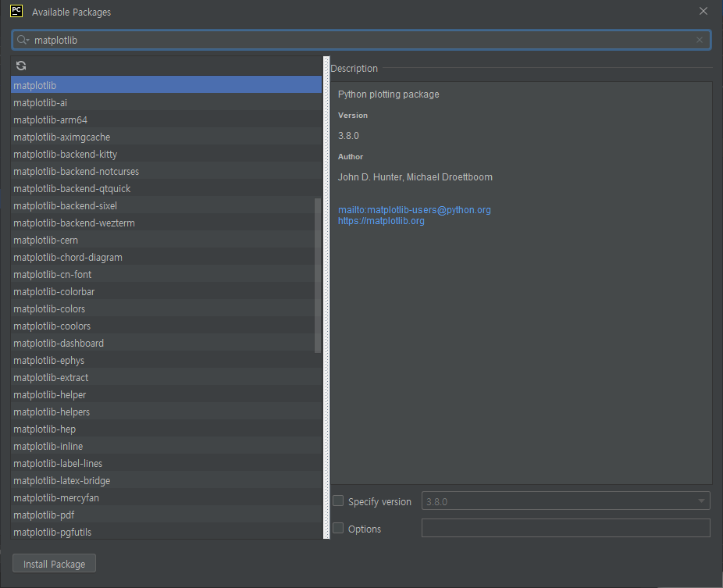Select matplotlib-mercyfan package

point(166,498)
